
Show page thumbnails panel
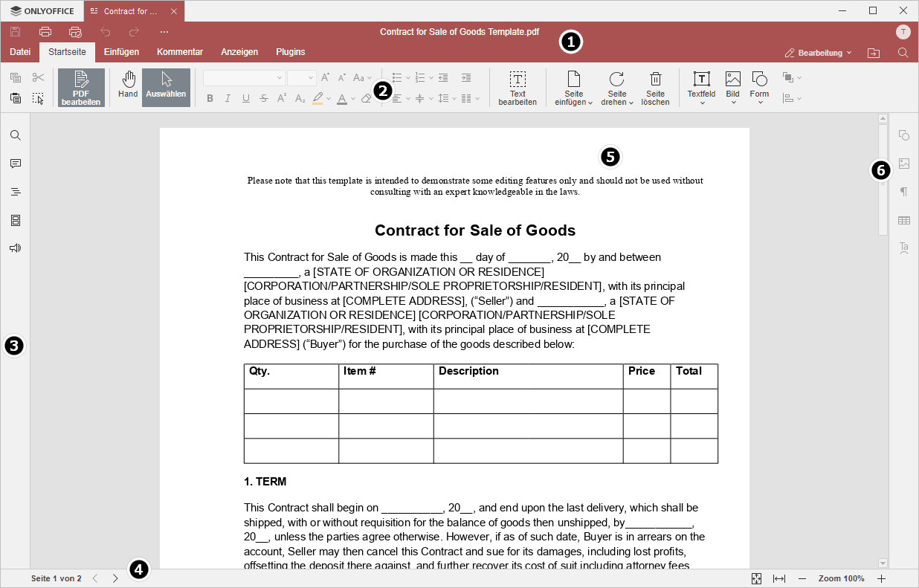[15, 220]
